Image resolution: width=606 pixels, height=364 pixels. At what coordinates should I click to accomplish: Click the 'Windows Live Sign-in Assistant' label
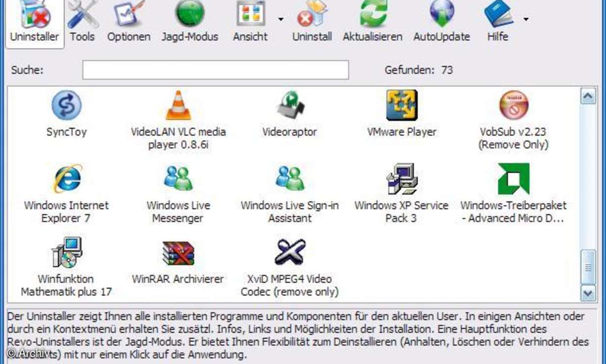pyautogui.click(x=290, y=212)
